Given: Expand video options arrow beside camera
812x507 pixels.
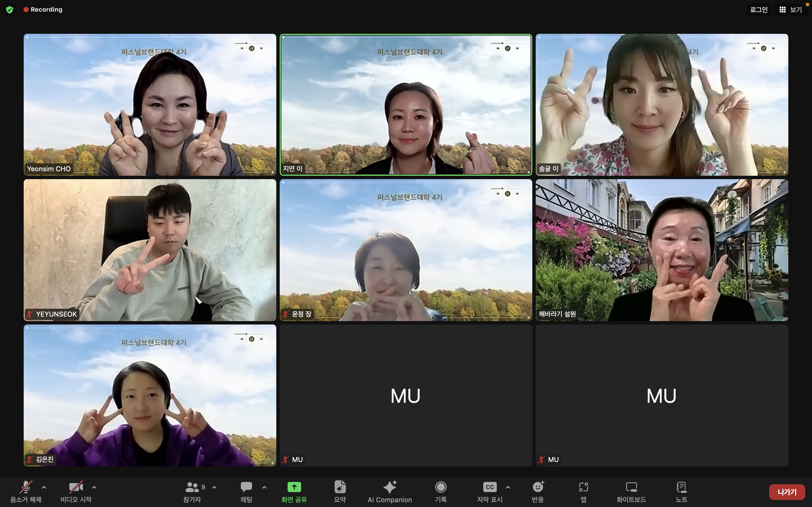Looking at the screenshot, I should 94,487.
